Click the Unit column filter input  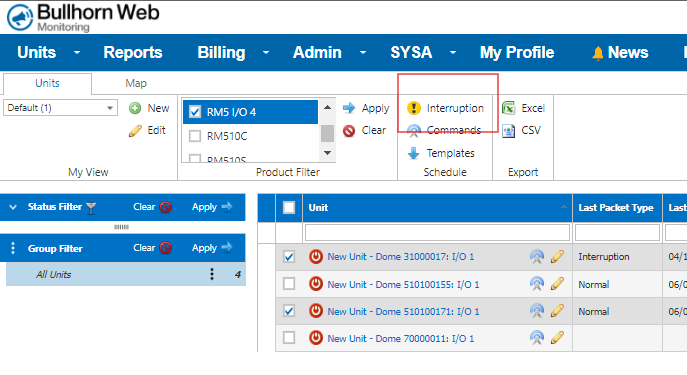(437, 232)
